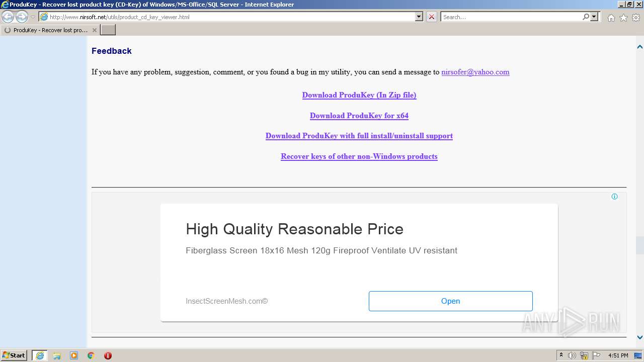
Task: Click the Show desktop button
Action: coord(638,355)
